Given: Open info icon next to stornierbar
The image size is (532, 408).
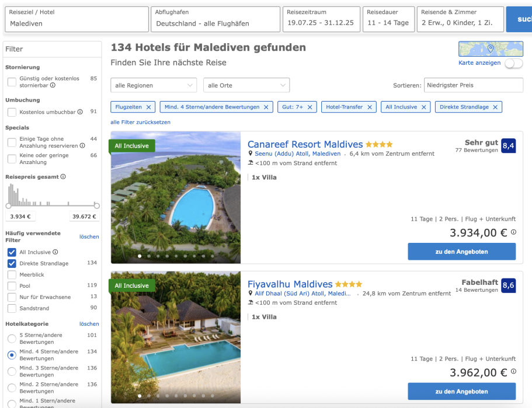Looking at the screenshot, I should (x=53, y=85).
